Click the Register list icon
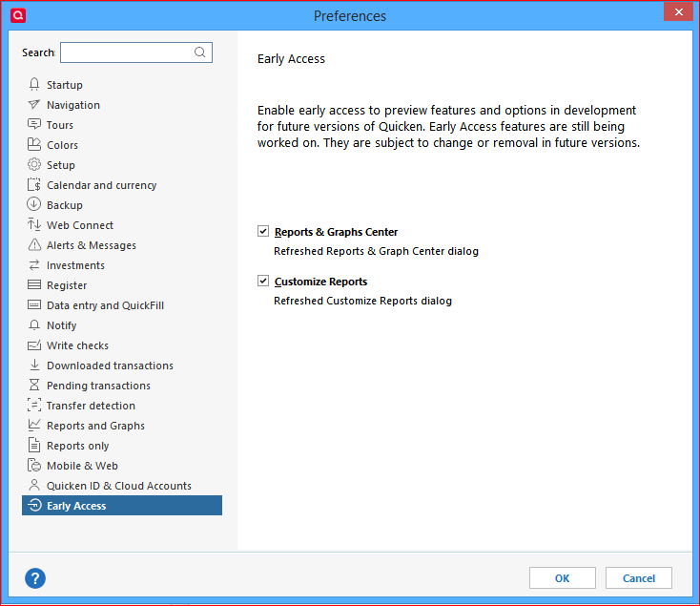Image resolution: width=700 pixels, height=606 pixels. pyautogui.click(x=34, y=284)
